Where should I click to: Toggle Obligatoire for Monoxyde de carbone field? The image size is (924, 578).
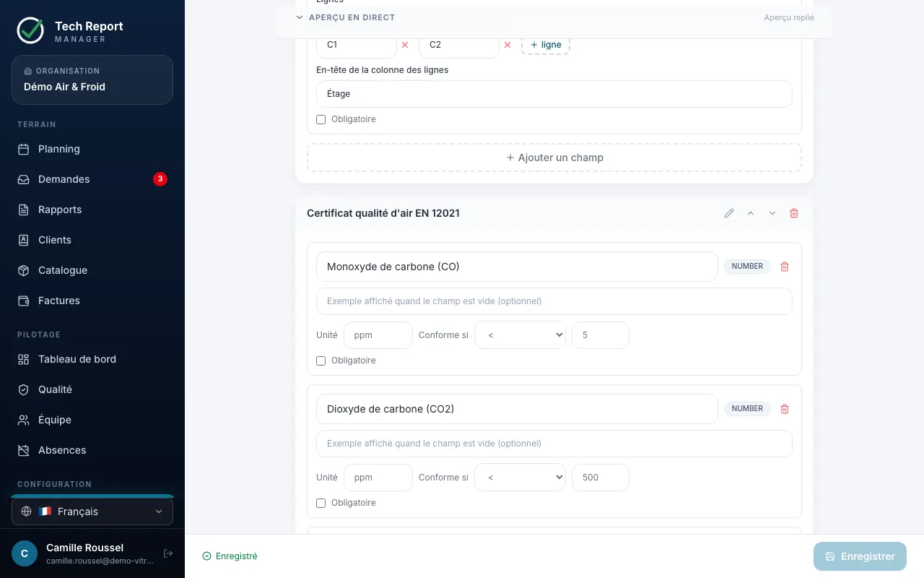pos(321,361)
